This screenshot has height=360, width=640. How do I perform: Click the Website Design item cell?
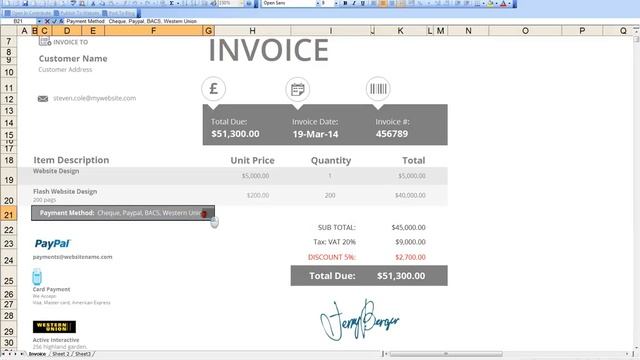56,171
